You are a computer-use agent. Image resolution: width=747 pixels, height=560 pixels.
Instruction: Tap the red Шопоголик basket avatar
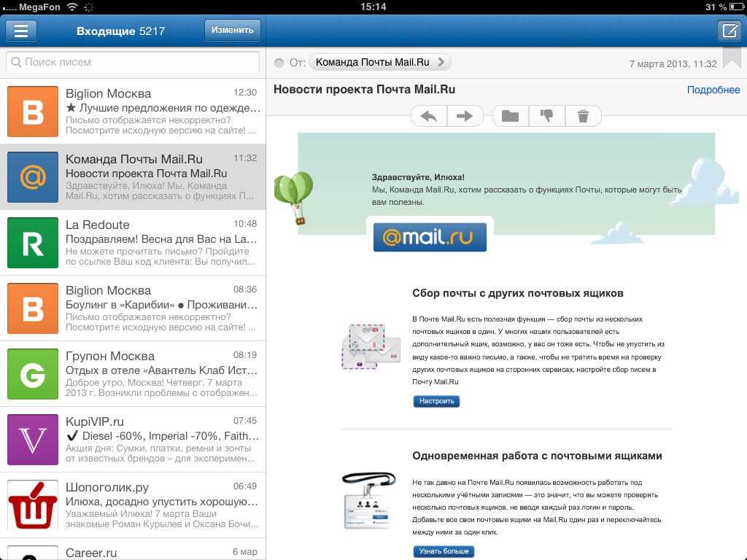click(33, 505)
